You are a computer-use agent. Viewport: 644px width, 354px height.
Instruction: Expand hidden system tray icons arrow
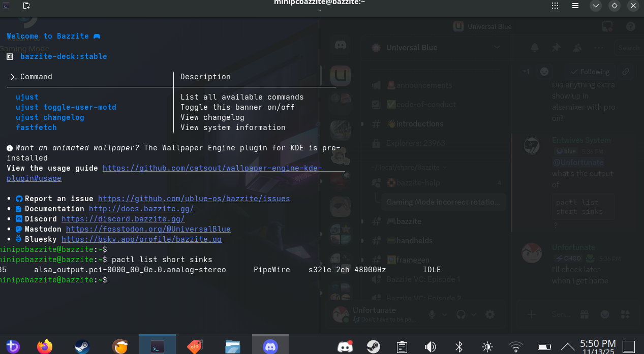point(568,347)
